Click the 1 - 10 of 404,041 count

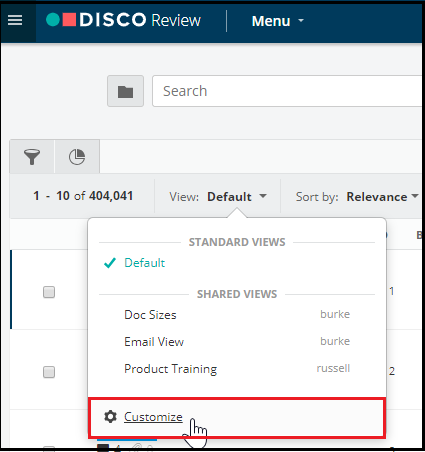pos(83,196)
